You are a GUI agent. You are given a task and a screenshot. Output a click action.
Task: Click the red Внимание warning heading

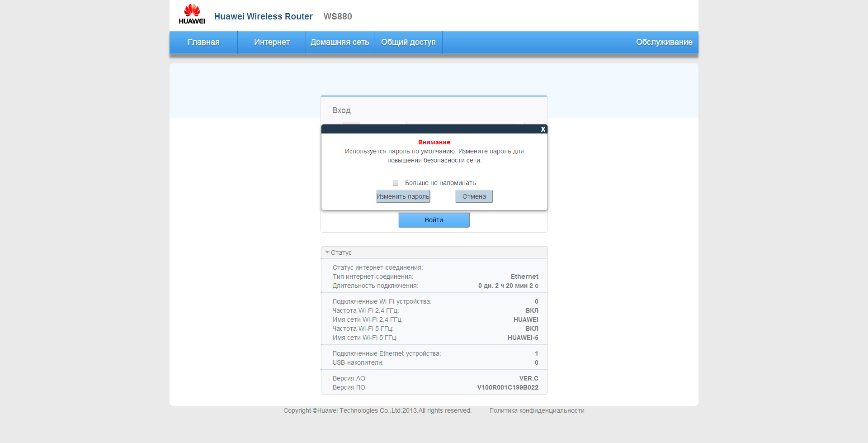tap(434, 142)
